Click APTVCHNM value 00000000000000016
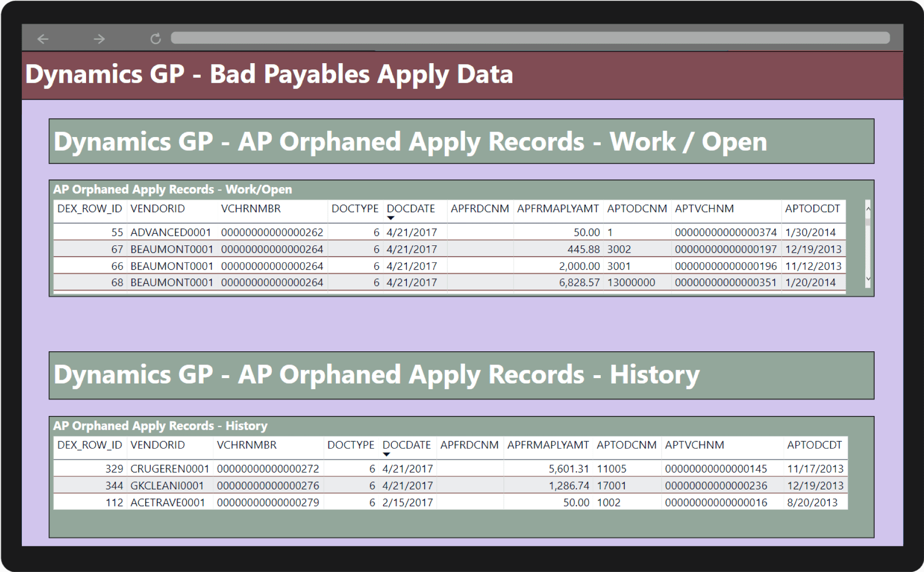 (716, 503)
